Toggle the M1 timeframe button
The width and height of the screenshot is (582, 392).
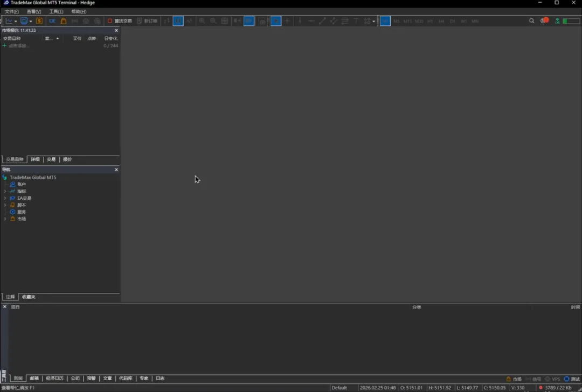pyautogui.click(x=385, y=21)
